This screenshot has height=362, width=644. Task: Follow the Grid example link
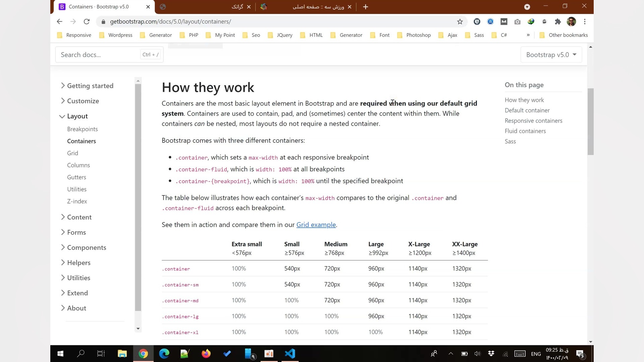(x=316, y=225)
